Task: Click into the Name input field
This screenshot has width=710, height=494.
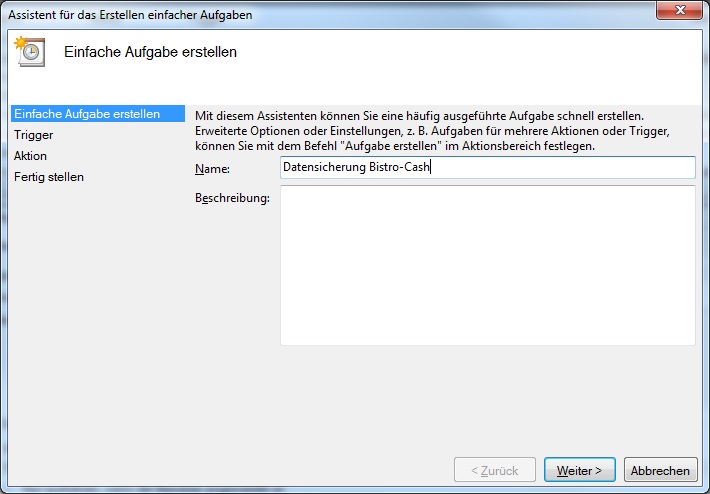Action: click(x=488, y=167)
